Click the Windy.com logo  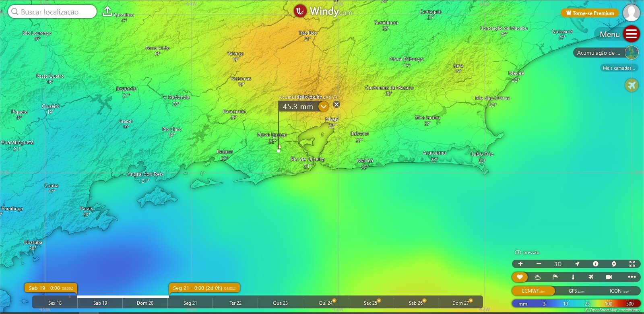pyautogui.click(x=323, y=11)
